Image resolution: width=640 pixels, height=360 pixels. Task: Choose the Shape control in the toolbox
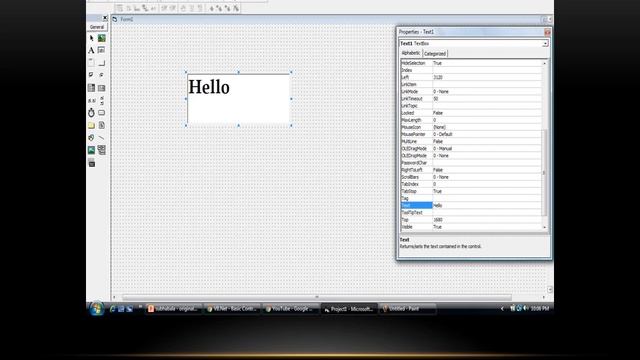pyautogui.click(x=91, y=138)
